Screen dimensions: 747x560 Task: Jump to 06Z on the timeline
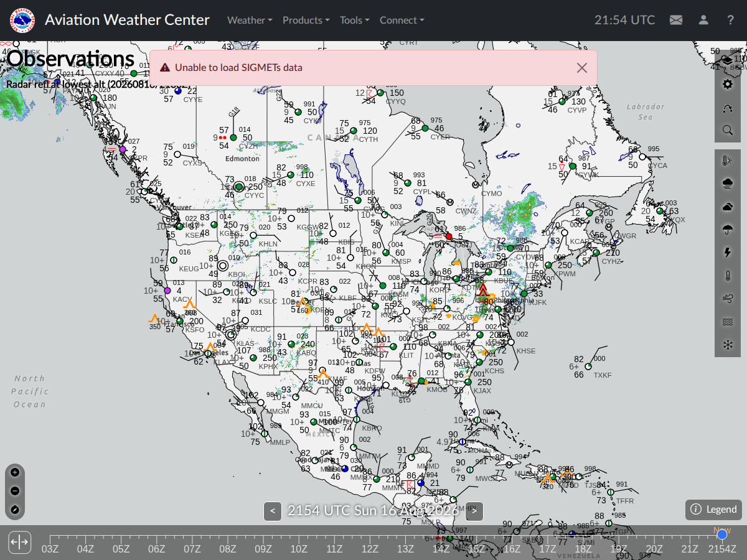coord(157,548)
